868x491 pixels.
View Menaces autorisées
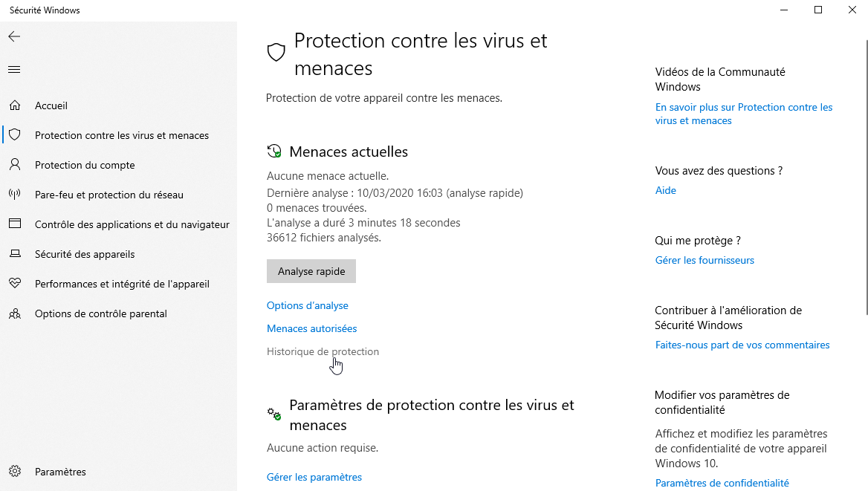311,328
